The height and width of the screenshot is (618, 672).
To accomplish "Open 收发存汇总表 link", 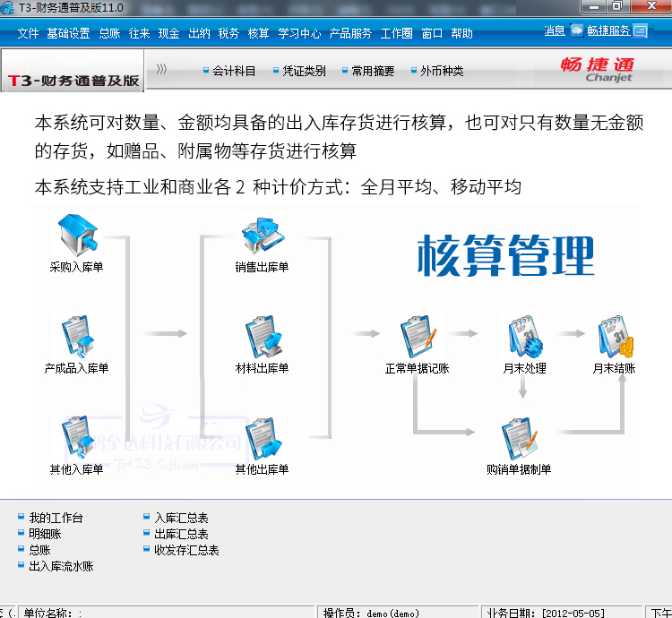I will click(x=186, y=550).
